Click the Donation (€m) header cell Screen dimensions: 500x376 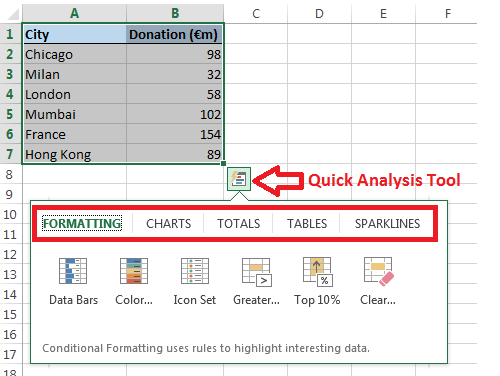(175, 34)
